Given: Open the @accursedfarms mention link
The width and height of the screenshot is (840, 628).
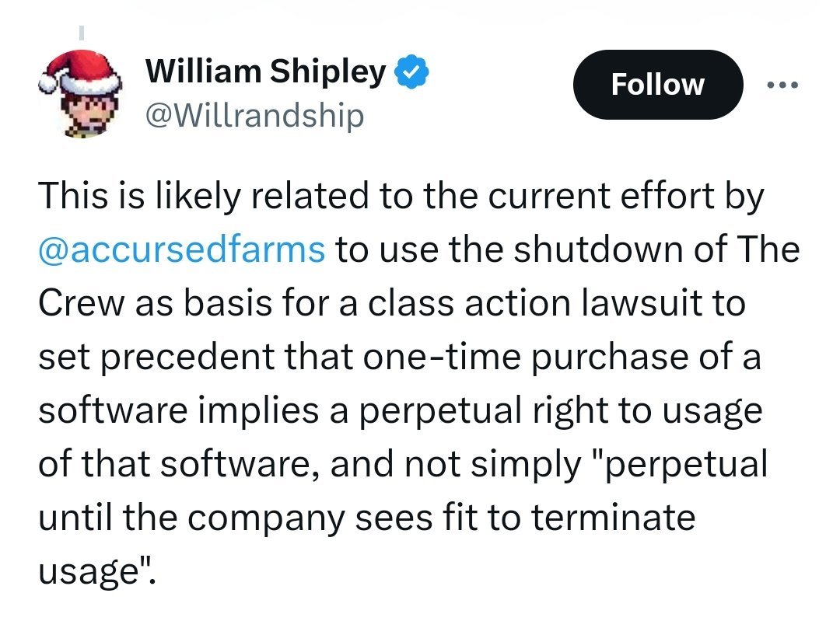Looking at the screenshot, I should pos(181,249).
